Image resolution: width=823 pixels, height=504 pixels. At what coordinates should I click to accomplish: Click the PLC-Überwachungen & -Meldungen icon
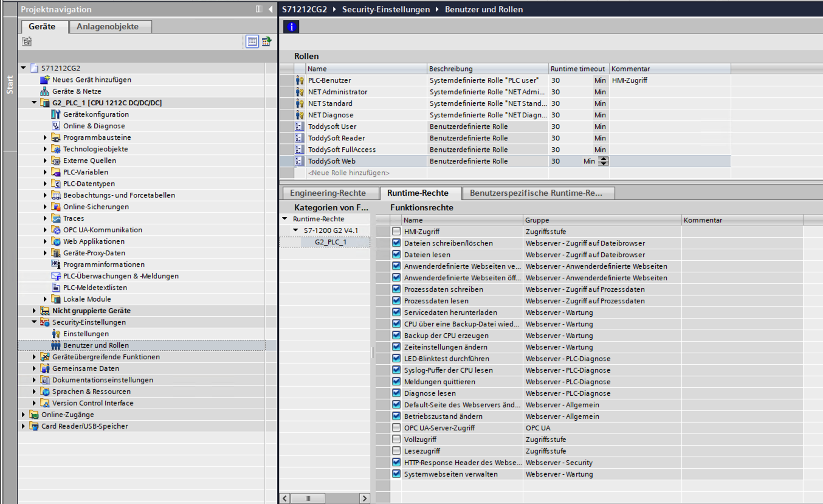56,276
